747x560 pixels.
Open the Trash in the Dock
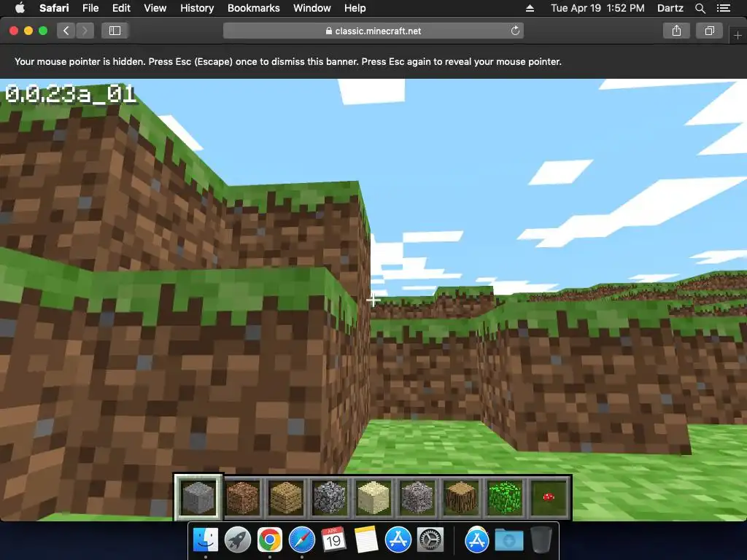(x=541, y=540)
